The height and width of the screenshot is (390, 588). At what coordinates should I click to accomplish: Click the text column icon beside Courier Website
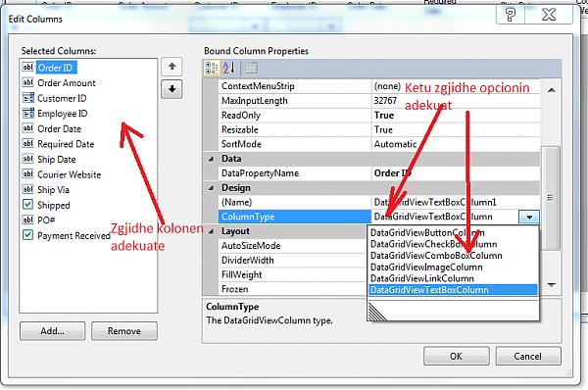click(x=28, y=174)
